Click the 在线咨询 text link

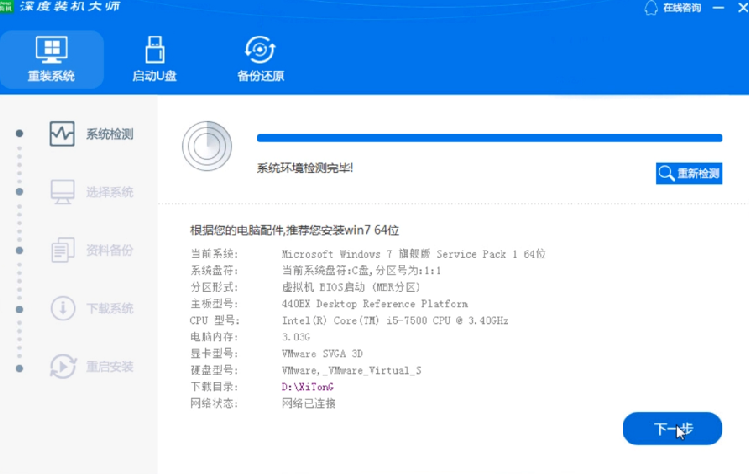coord(682,9)
